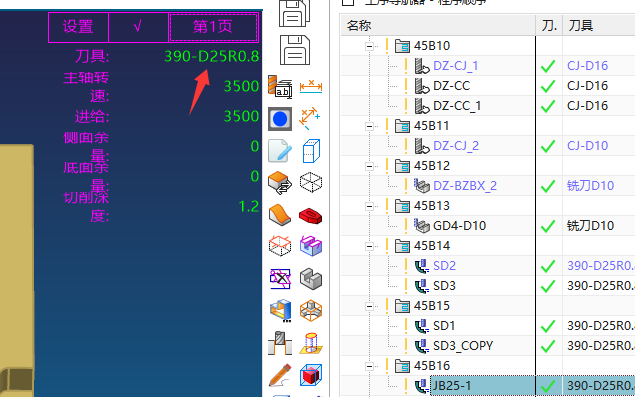Click the blue circle icon
Image resolution: width=635 pixels, height=397 pixels.
(280, 119)
